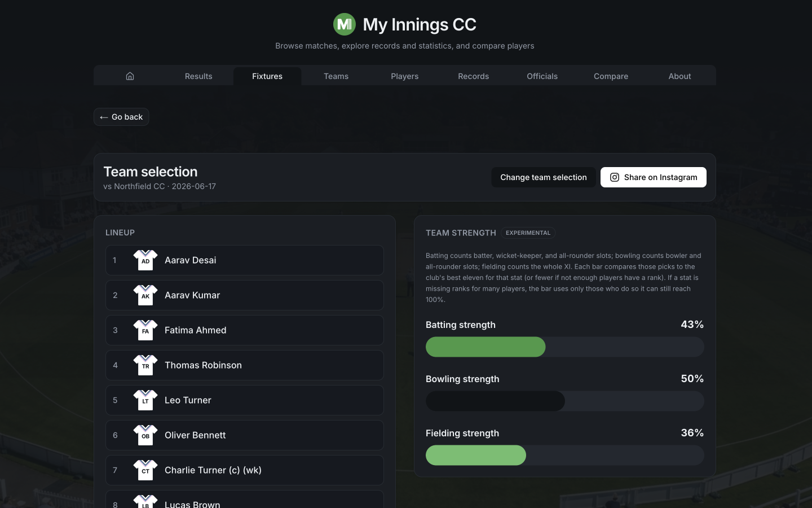Select Aarav Desai lineup row

[245, 260]
